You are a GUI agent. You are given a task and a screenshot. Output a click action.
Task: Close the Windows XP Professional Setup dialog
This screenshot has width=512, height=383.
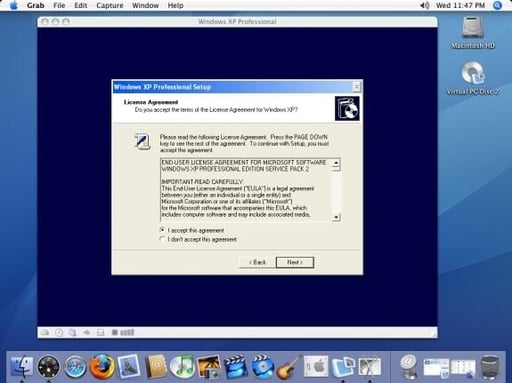(356, 87)
